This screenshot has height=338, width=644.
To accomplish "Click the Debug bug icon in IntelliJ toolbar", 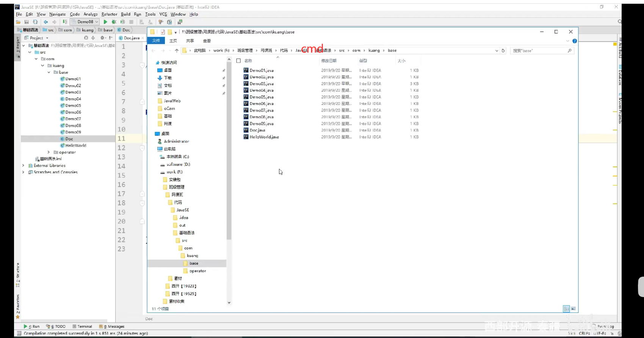I will pos(114,22).
